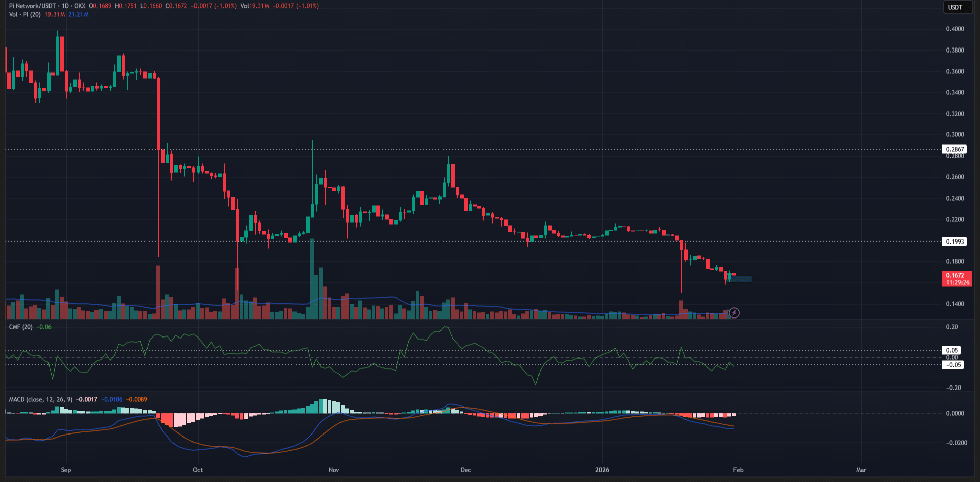Image resolution: width=980 pixels, height=482 pixels.
Task: Click the Sep label on the time axis
Action: [66, 470]
